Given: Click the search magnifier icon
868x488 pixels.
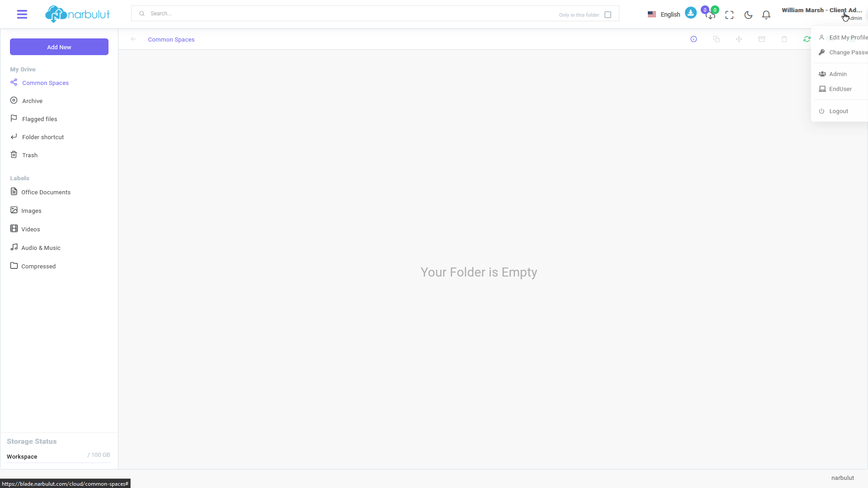Looking at the screenshot, I should coord(142,14).
